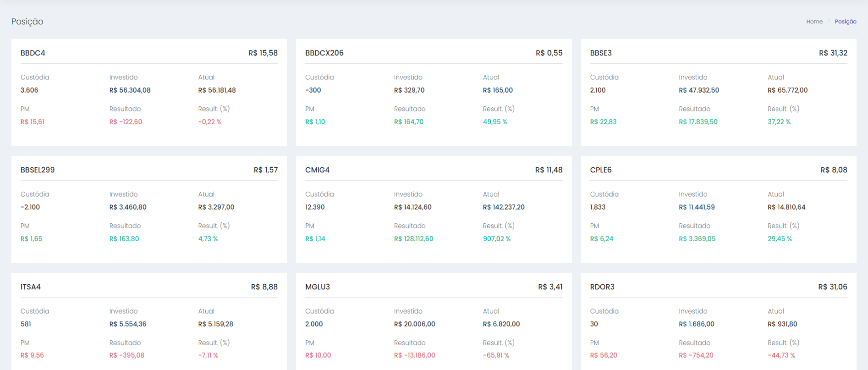
Task: Click BBSEL299 custody quantity -2.100
Action: (x=30, y=207)
